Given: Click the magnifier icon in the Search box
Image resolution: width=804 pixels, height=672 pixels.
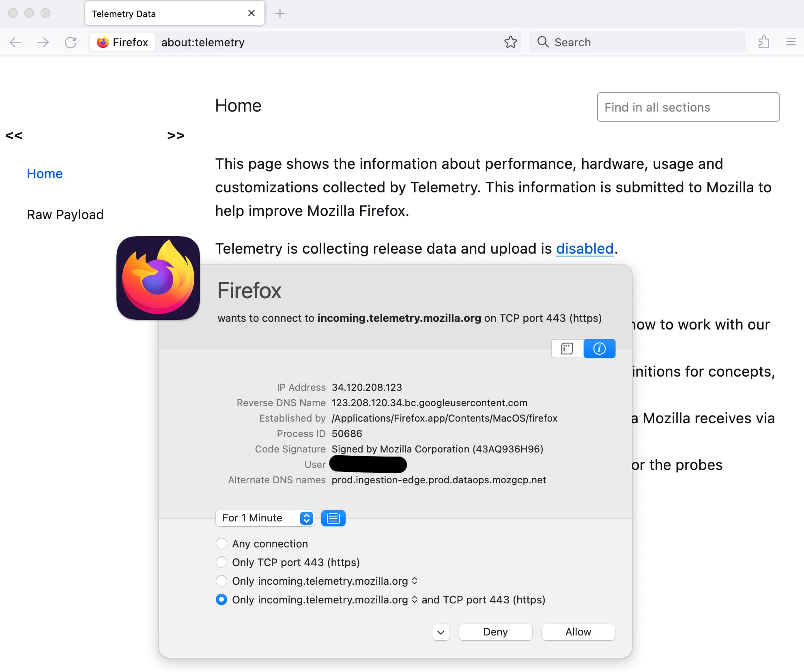Looking at the screenshot, I should 543,42.
